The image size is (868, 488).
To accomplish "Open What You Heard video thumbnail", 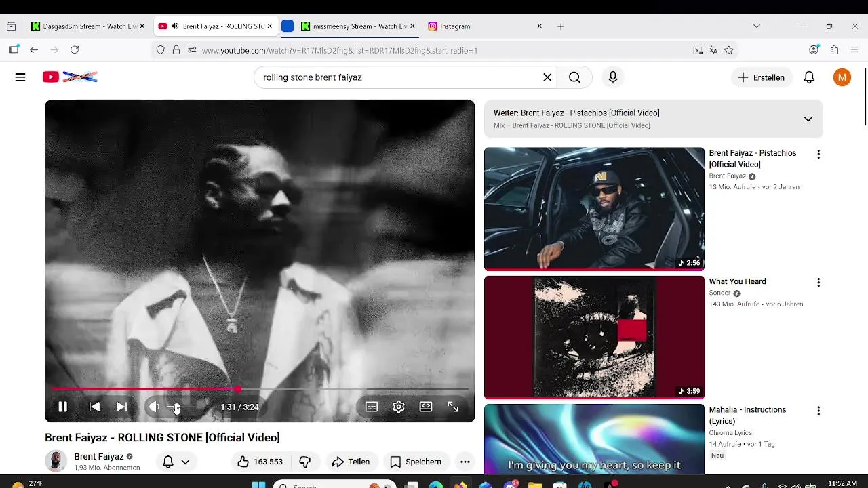I will (594, 337).
